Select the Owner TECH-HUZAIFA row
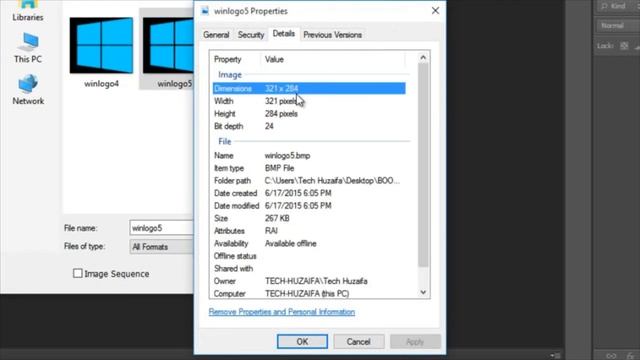The image size is (640, 360). pyautogui.click(x=309, y=281)
